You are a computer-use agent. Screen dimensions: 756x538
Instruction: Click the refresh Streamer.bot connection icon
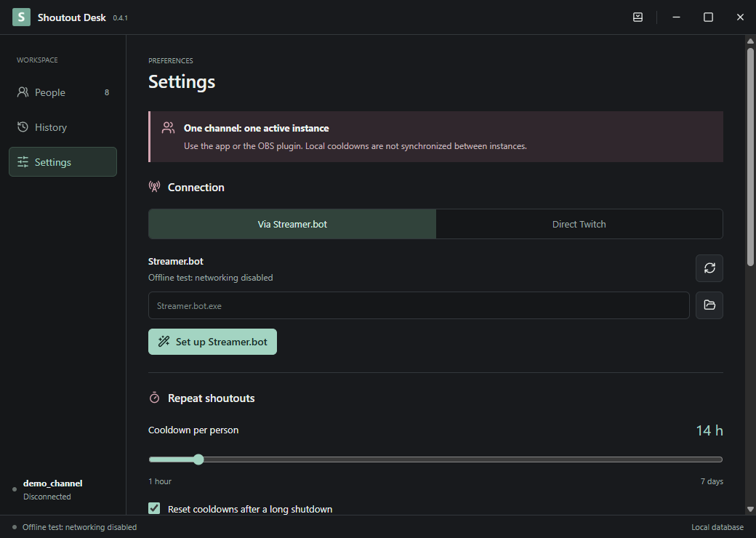709,268
